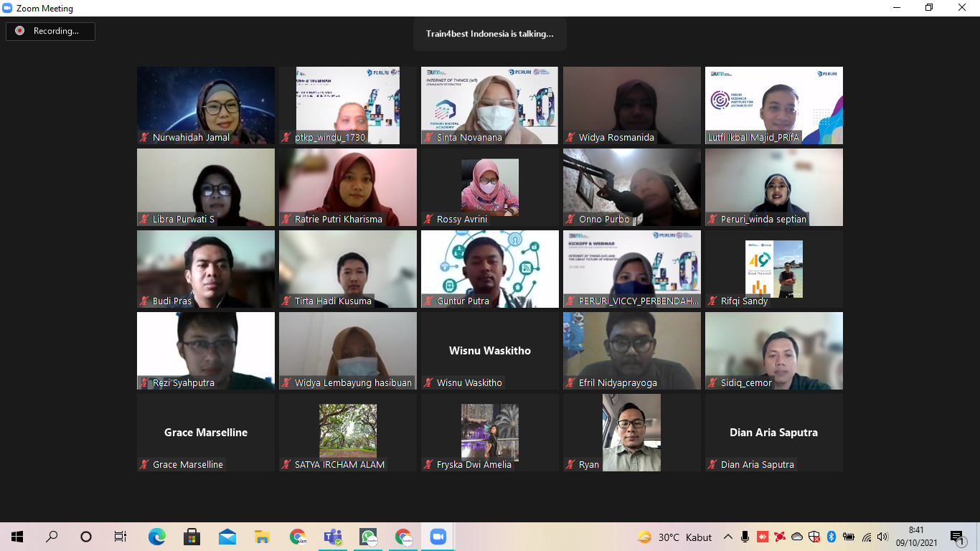Open the Windows Task View

tap(121, 537)
